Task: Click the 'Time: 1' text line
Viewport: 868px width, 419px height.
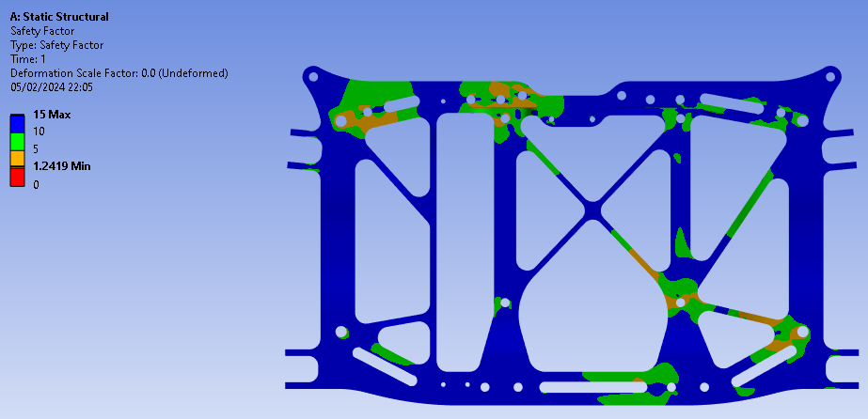Action: (28, 59)
